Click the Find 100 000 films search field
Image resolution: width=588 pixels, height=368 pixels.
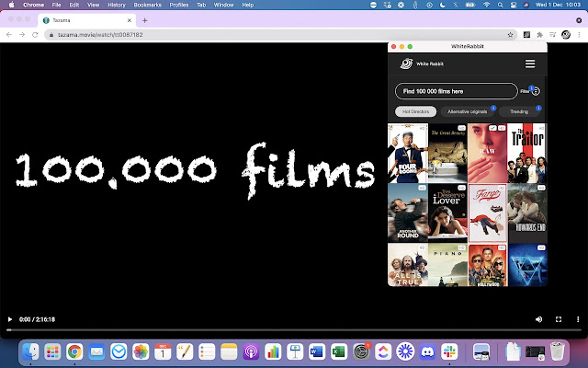tap(456, 91)
